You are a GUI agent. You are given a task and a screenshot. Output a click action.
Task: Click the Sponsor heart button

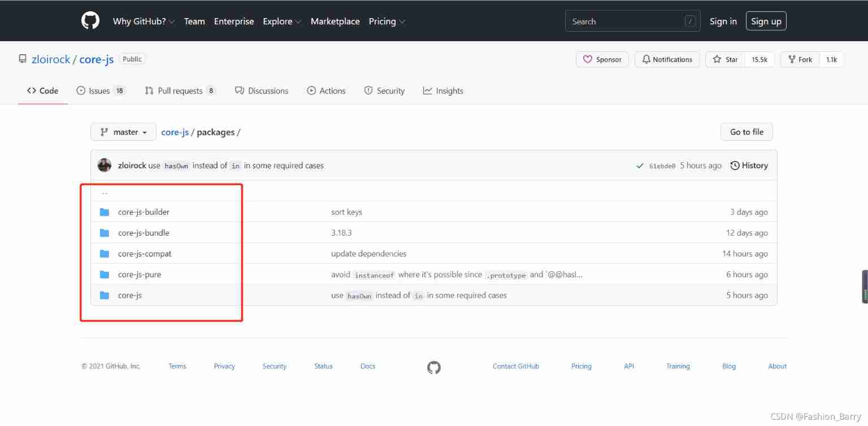coord(602,59)
